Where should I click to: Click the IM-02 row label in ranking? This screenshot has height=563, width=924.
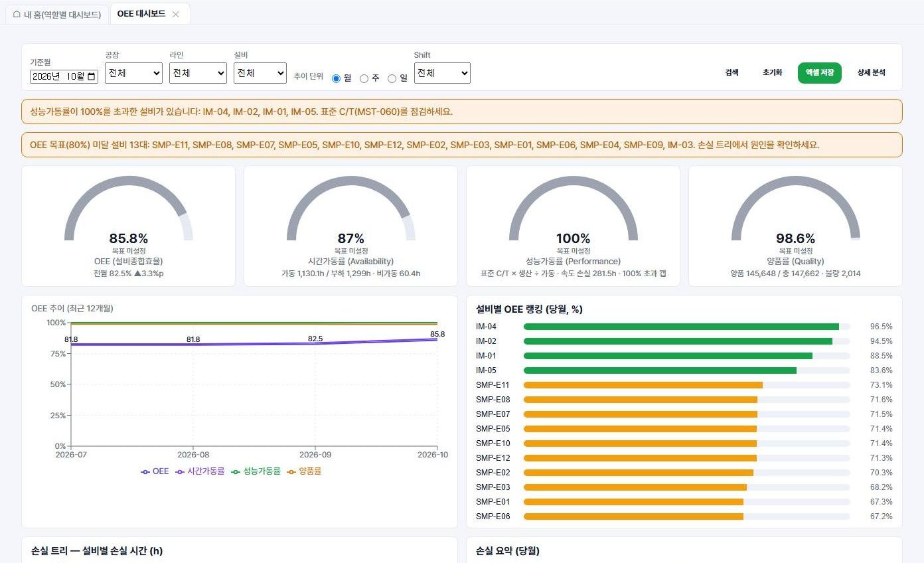tap(486, 341)
